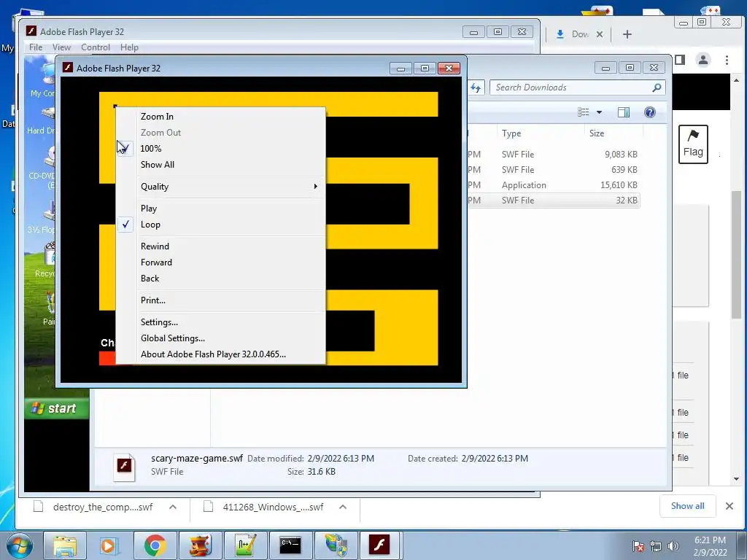Select the 639 KB SWF File row

tap(553, 169)
